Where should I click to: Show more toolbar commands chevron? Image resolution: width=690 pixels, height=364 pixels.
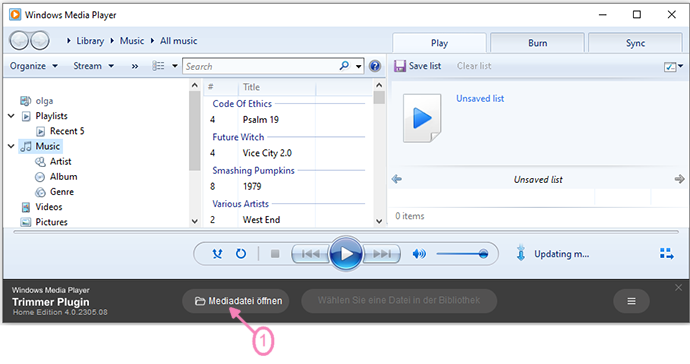(135, 66)
